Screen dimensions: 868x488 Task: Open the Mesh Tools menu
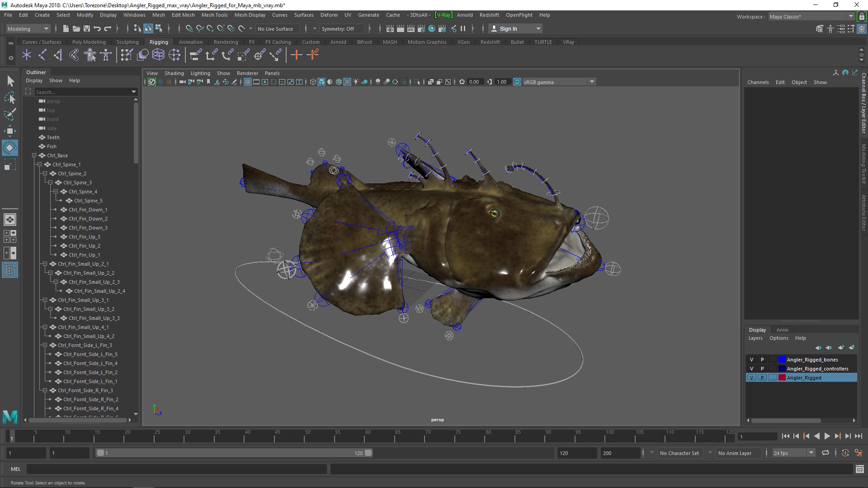[x=214, y=15]
